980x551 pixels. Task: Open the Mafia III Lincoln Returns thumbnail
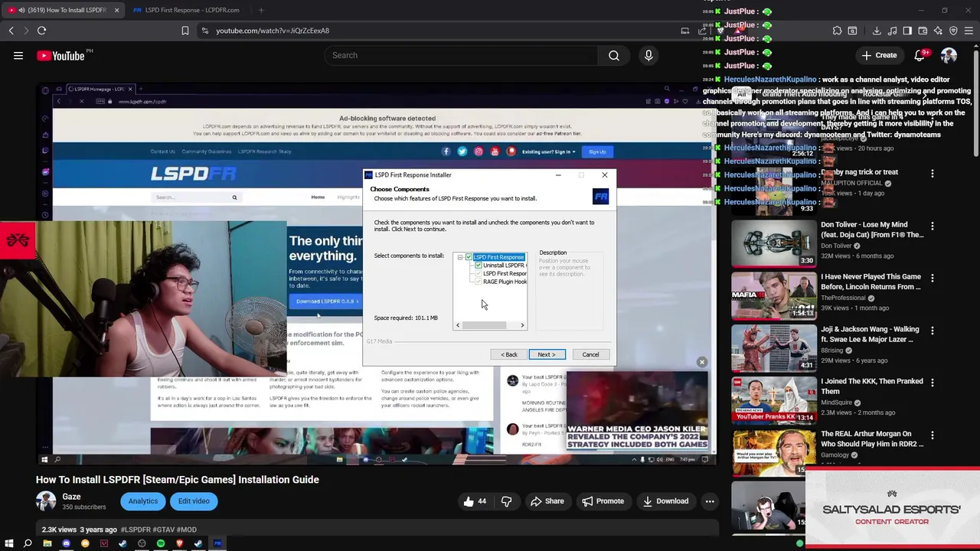coord(773,295)
